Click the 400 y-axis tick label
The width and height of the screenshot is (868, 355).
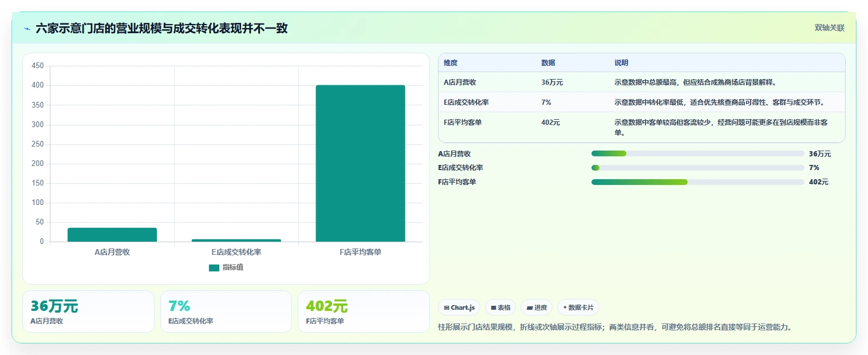click(38, 85)
